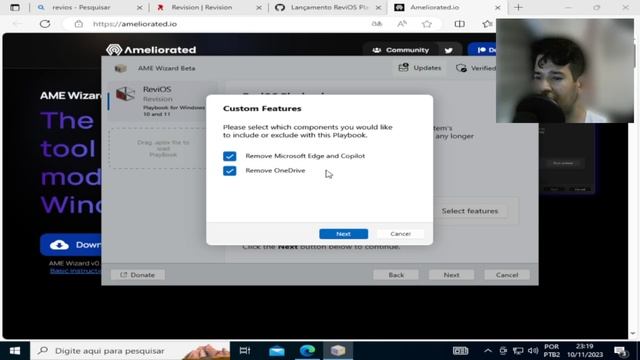This screenshot has height=360, width=640.
Task: Click the network tray icon
Action: [518, 351]
